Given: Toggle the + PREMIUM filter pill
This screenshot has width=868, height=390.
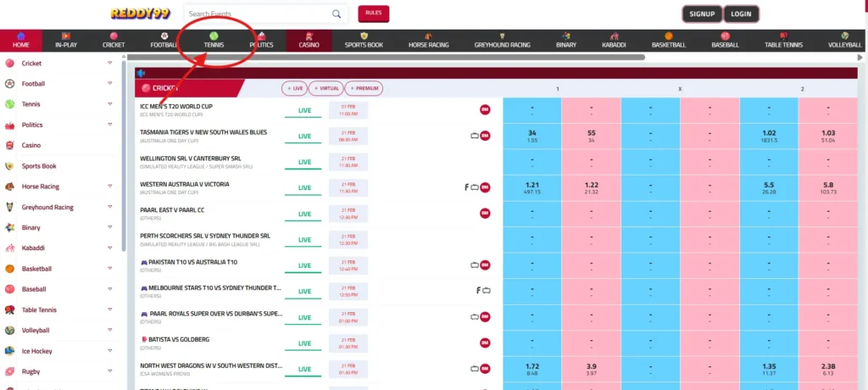Looking at the screenshot, I should (364, 88).
